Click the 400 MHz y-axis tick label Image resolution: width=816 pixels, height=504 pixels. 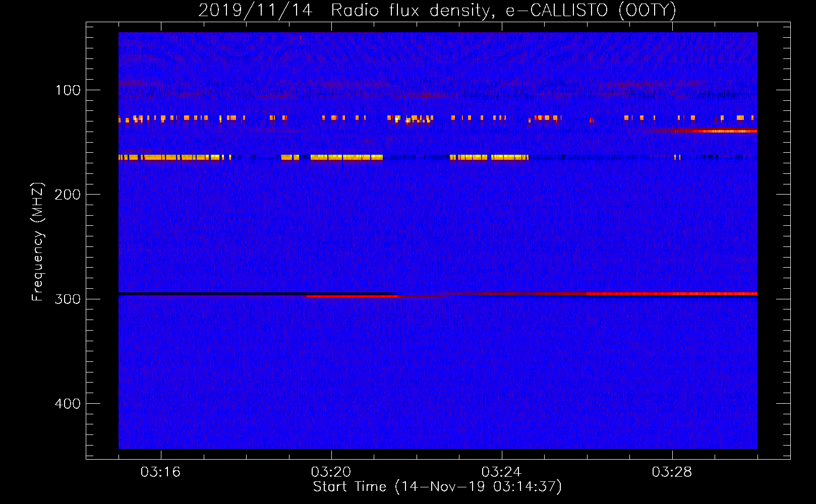[x=68, y=404]
